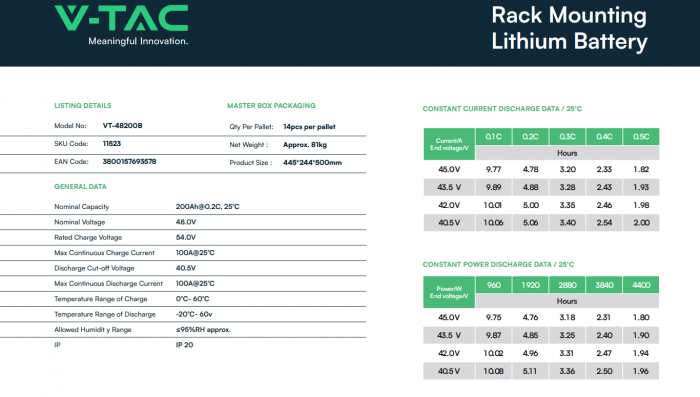
Task: Click the Constant Current Discharge Data heading
Action: click(502, 109)
